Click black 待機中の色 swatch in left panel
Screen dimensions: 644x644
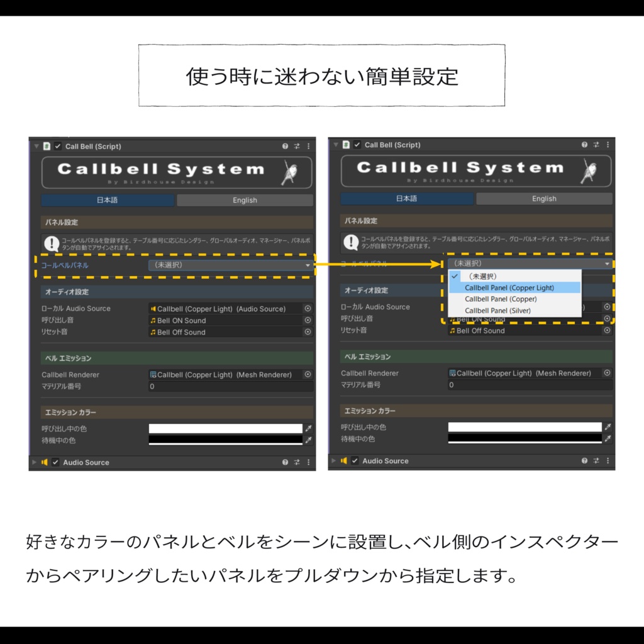(x=226, y=440)
